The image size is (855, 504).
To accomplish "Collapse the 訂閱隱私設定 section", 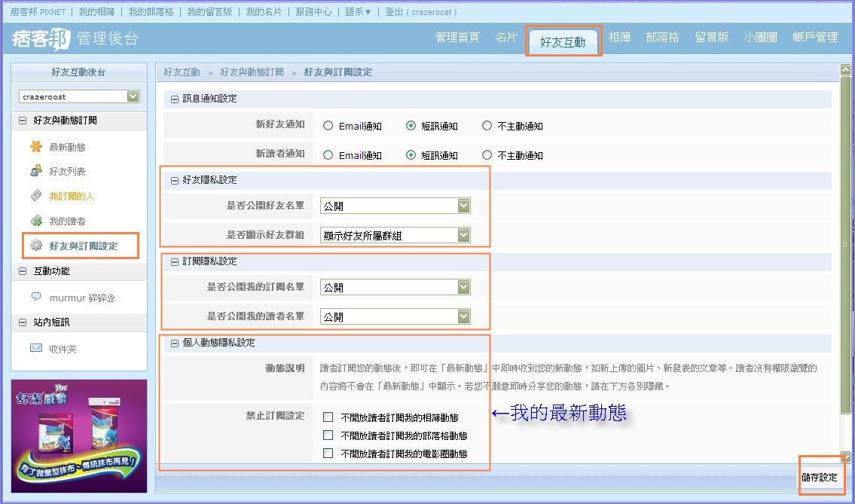I will coord(175,262).
